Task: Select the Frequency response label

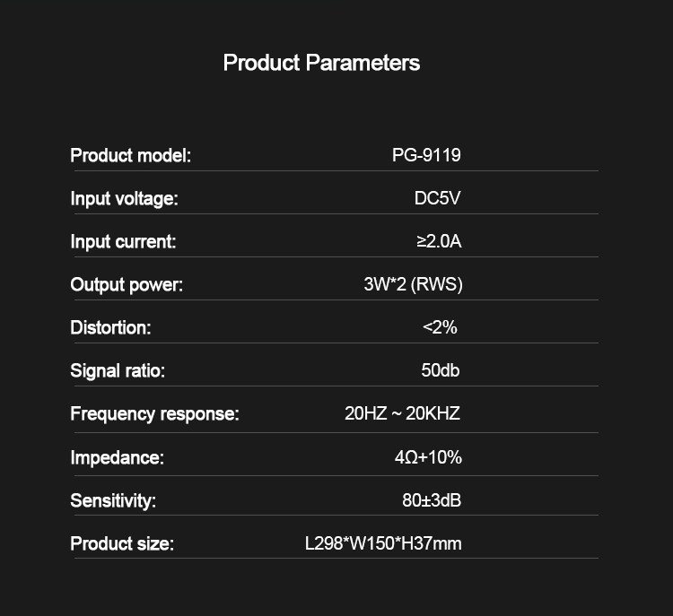Action: click(x=154, y=413)
